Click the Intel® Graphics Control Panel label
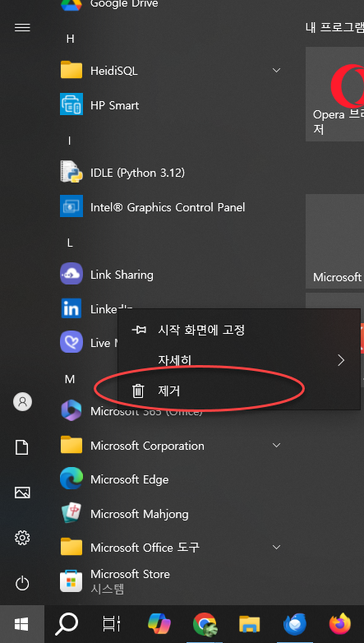 [x=168, y=207]
